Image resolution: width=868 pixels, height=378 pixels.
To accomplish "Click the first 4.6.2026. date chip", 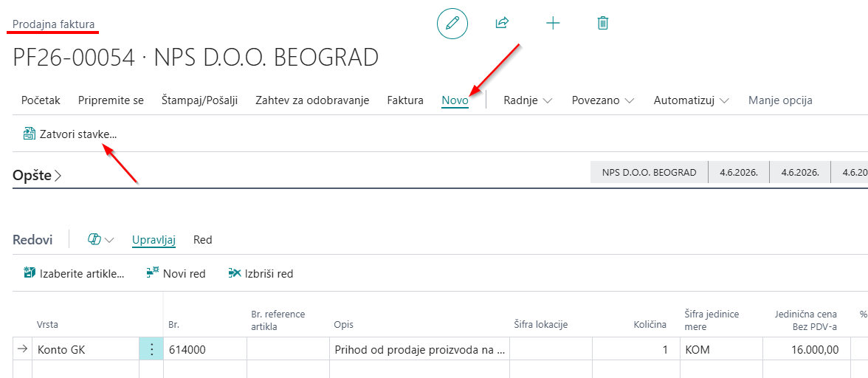I will pyautogui.click(x=738, y=173).
